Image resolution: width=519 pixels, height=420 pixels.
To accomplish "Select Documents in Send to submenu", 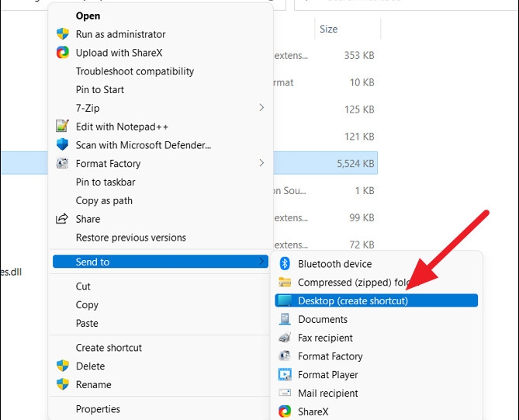I will coord(323,319).
